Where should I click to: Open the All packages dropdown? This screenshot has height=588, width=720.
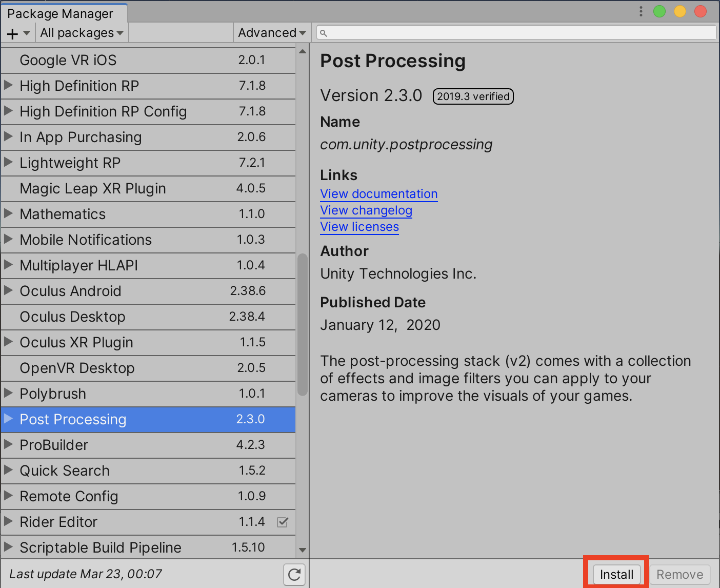click(x=82, y=33)
